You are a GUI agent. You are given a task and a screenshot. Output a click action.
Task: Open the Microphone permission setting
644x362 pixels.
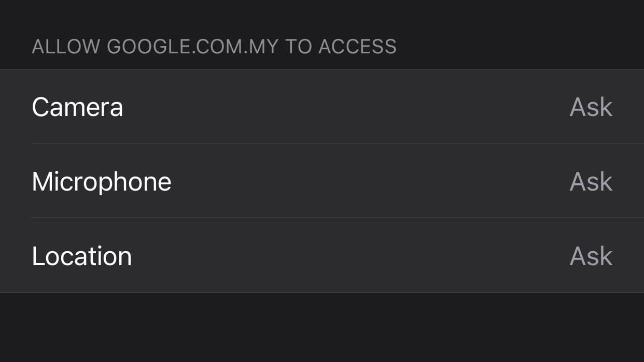point(321,181)
